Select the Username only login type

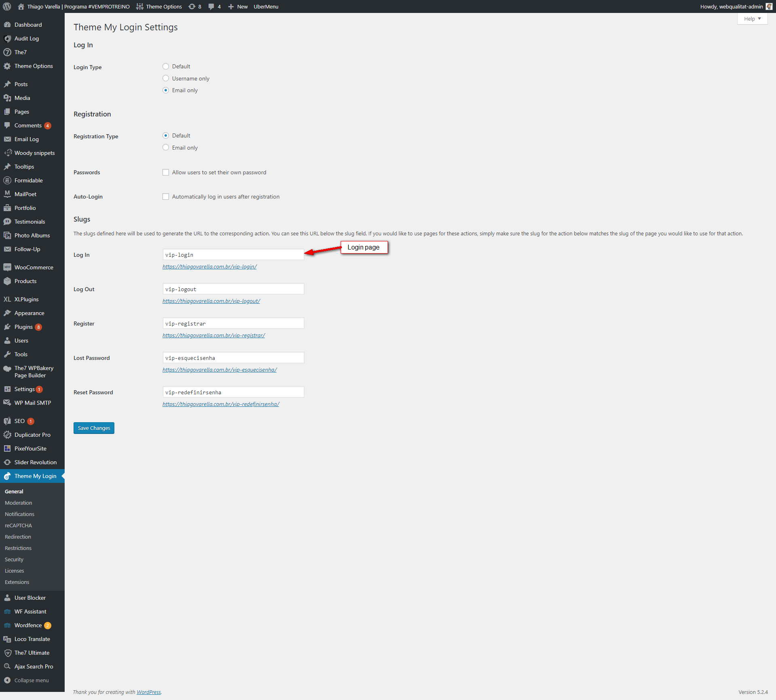166,78
